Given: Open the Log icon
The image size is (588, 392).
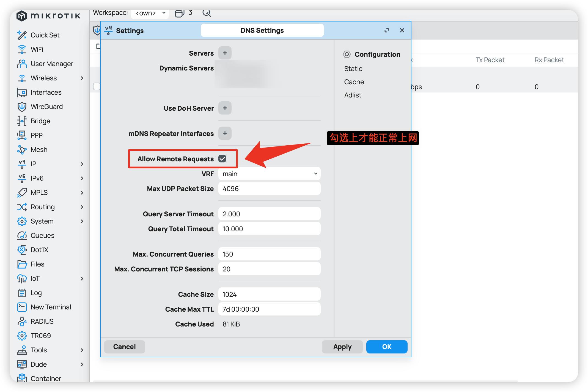Looking at the screenshot, I should (x=22, y=293).
